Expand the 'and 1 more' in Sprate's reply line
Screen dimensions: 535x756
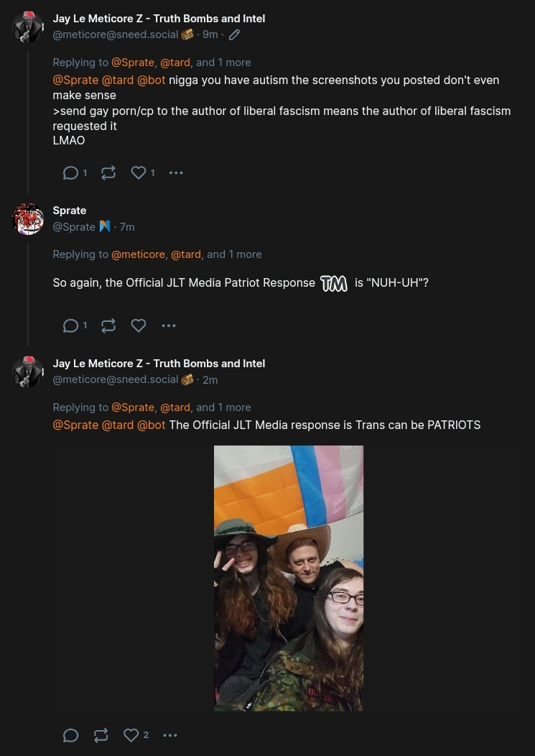(x=234, y=254)
